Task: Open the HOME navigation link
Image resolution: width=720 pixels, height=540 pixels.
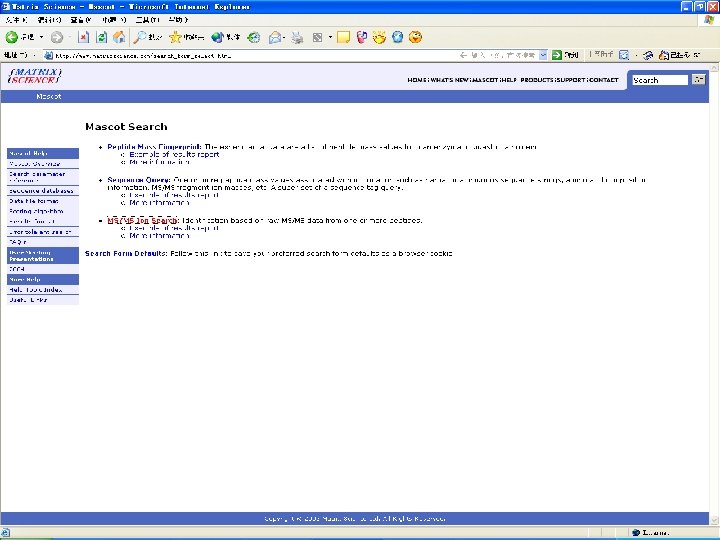Action: pos(417,80)
